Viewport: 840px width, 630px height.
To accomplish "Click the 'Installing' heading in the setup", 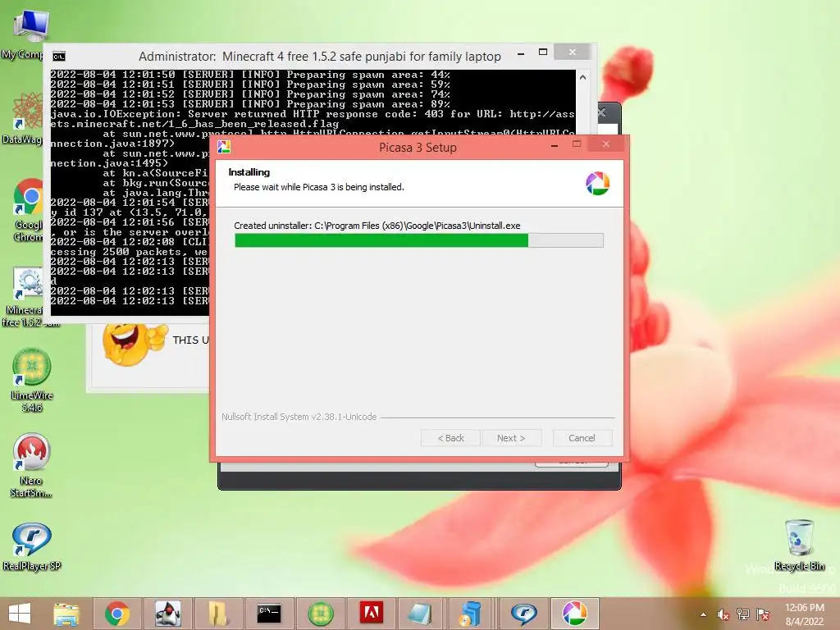I will tap(249, 172).
